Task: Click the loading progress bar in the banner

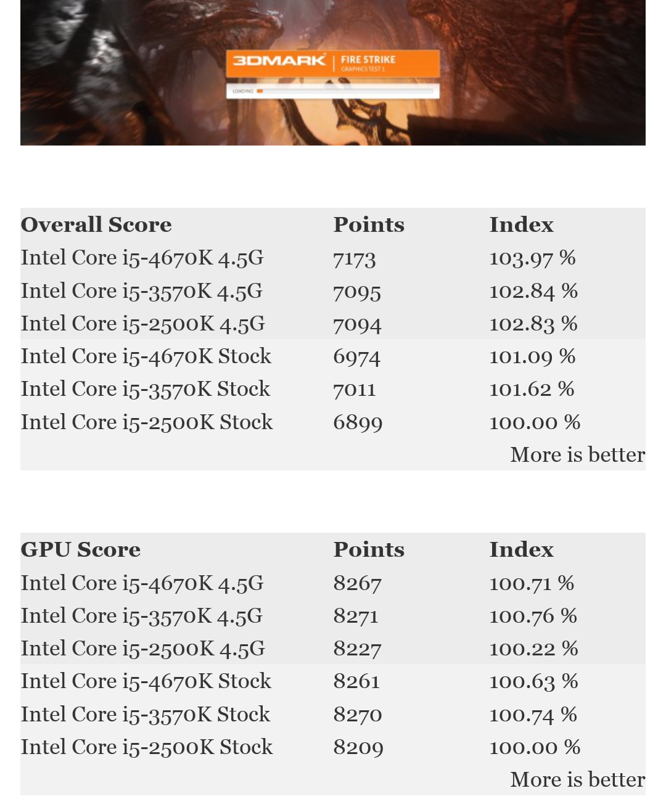Action: (x=333, y=91)
